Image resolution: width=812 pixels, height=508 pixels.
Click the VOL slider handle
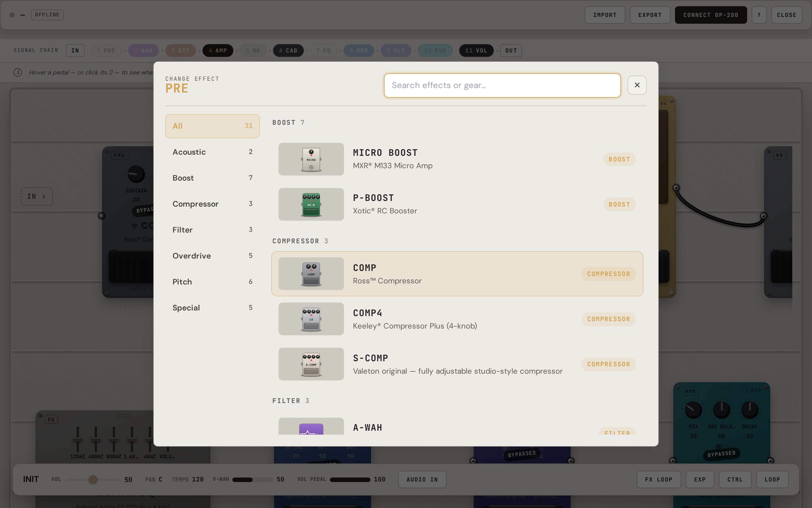click(93, 479)
